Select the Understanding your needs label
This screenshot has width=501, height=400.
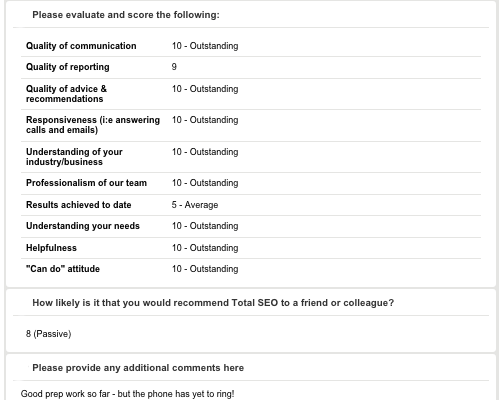[x=83, y=226]
